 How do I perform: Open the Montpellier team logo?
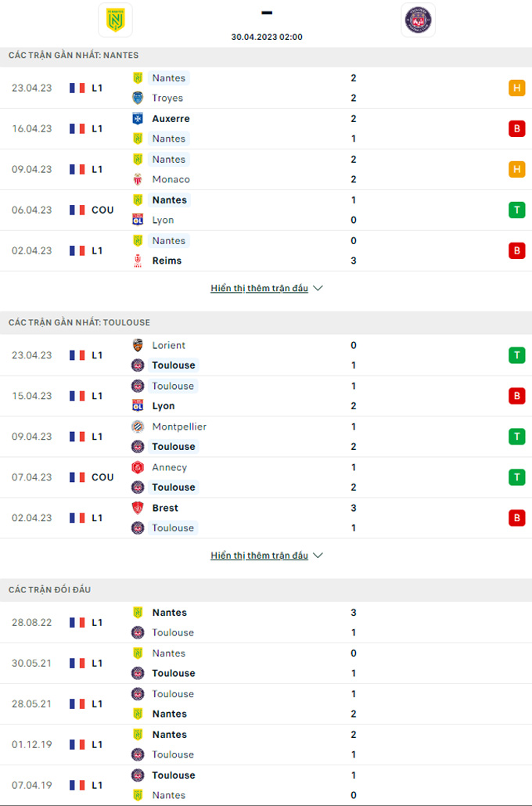pyautogui.click(x=138, y=426)
